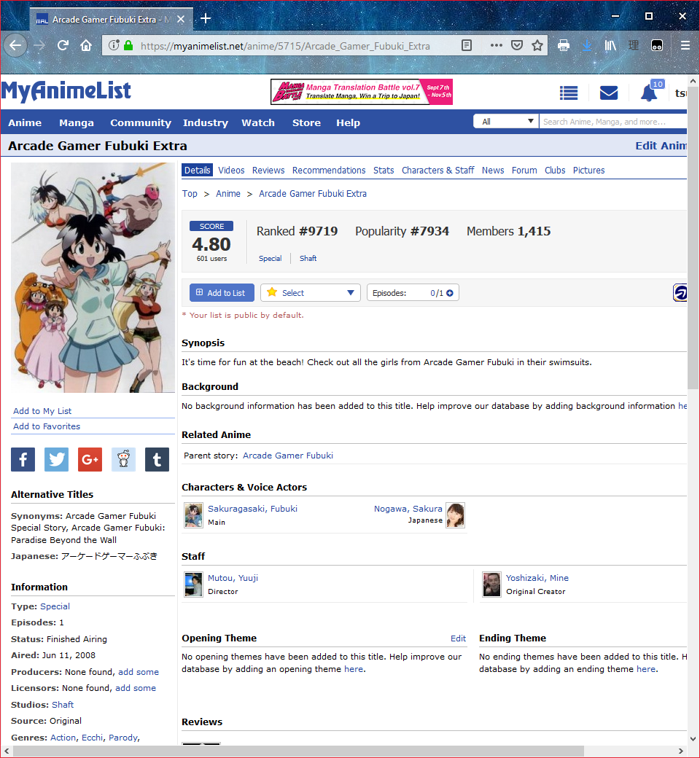Open the Firefox library icon
This screenshot has height=758, width=700.
click(610, 45)
